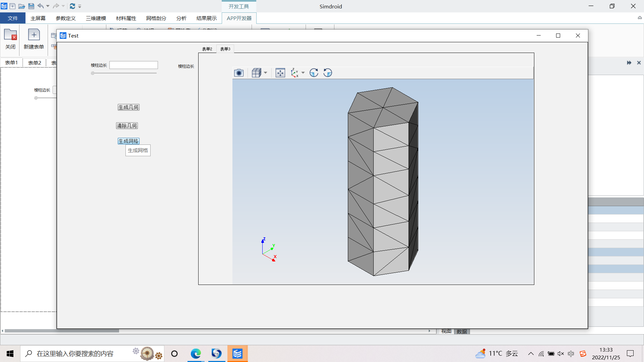Switch to 表单3 tab in Test window
The image size is (644, 362).
click(x=225, y=49)
